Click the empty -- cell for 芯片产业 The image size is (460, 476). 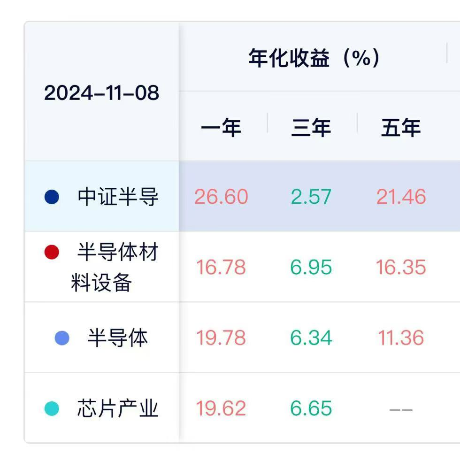pos(401,410)
